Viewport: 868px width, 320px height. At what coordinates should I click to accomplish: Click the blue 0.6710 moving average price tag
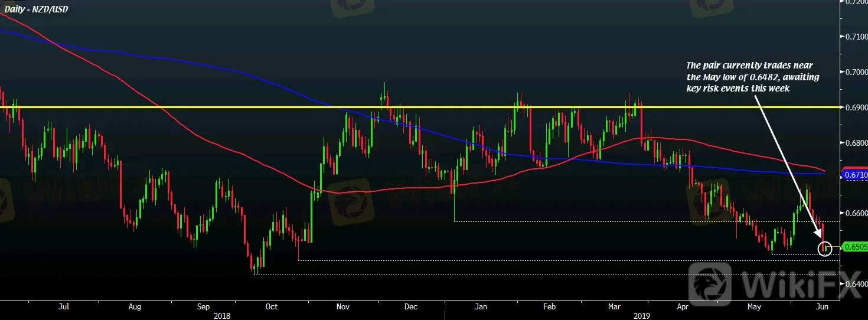click(x=854, y=175)
